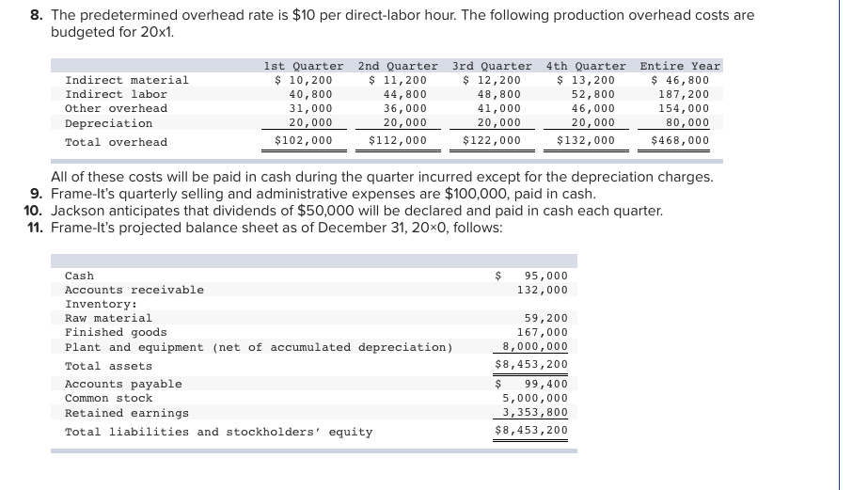Click the item 10 dividends sentence
868x490 pixels.
click(356, 211)
